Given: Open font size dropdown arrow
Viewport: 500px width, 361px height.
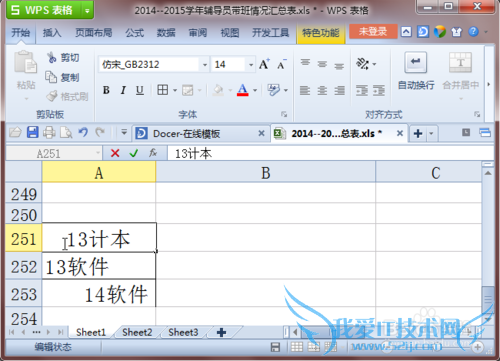Looking at the screenshot, I should coord(251,64).
